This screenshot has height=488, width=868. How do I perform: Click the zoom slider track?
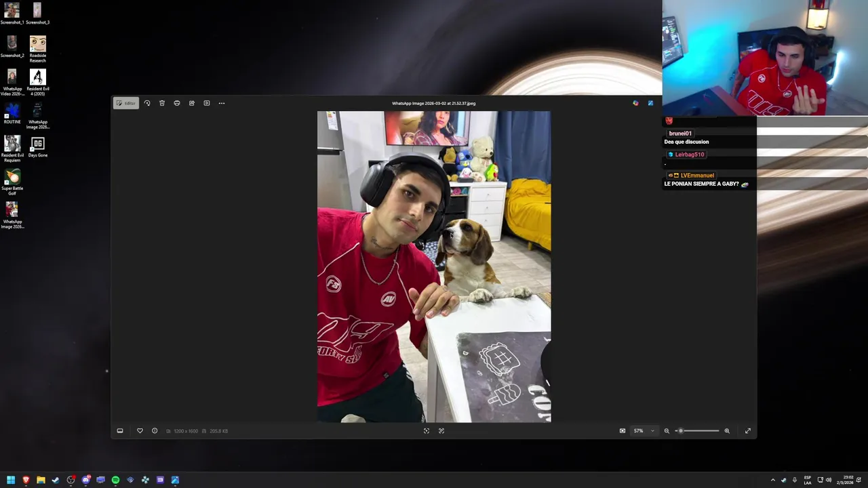coord(697,431)
